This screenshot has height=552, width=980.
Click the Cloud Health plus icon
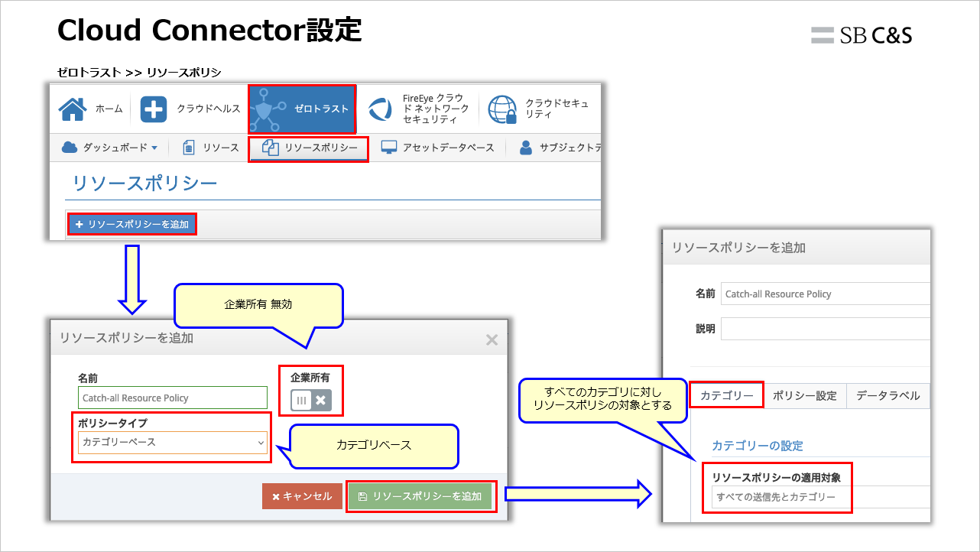pos(154,109)
